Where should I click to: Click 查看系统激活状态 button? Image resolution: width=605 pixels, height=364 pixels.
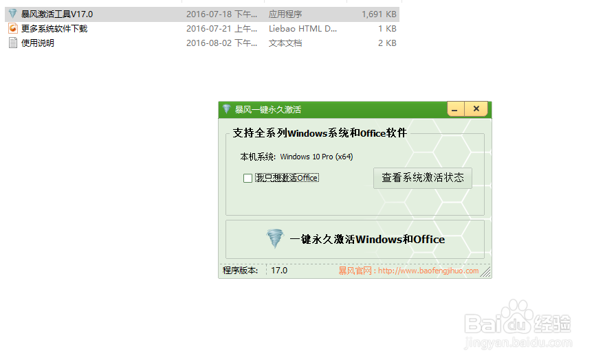click(x=423, y=178)
